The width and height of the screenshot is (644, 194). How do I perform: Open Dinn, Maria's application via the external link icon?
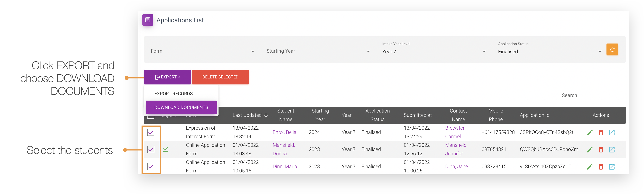coord(612,166)
